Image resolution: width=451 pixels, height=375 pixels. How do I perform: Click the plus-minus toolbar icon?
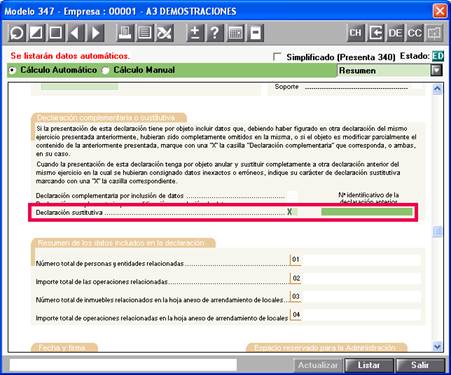(195, 33)
